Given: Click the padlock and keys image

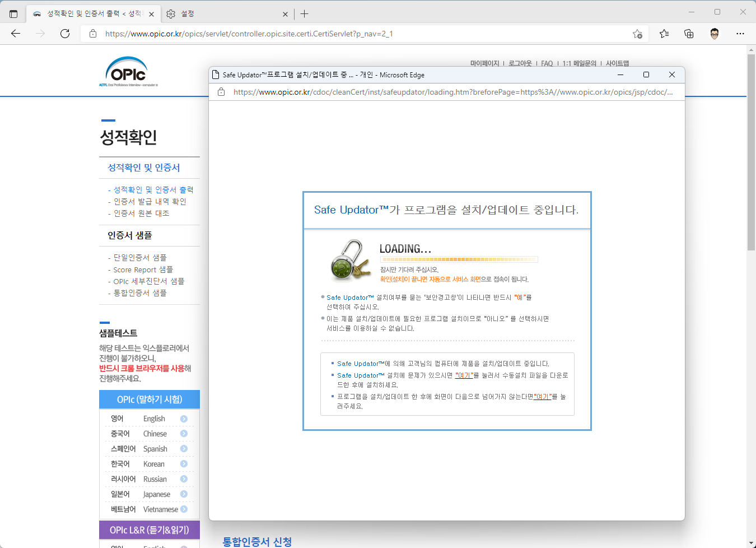Looking at the screenshot, I should coord(351,260).
